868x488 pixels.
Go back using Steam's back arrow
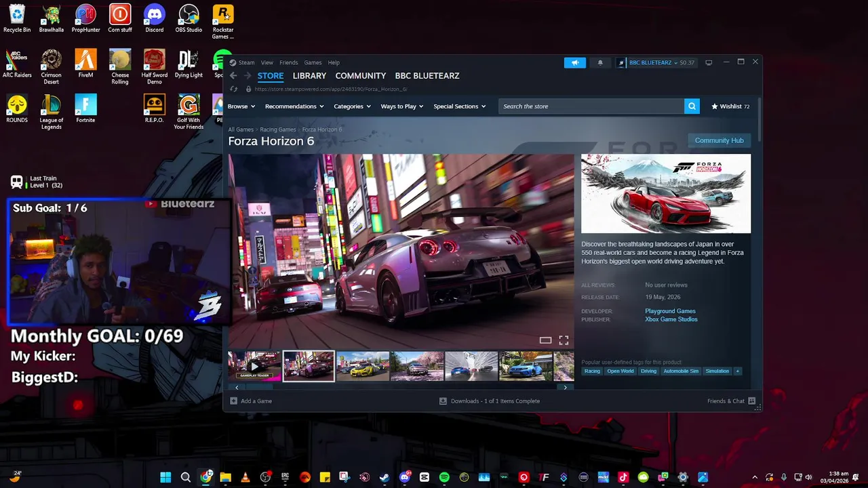tap(233, 76)
